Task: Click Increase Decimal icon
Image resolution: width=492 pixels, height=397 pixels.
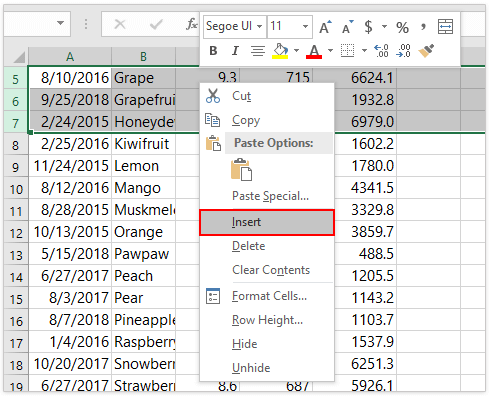Action: tap(381, 51)
